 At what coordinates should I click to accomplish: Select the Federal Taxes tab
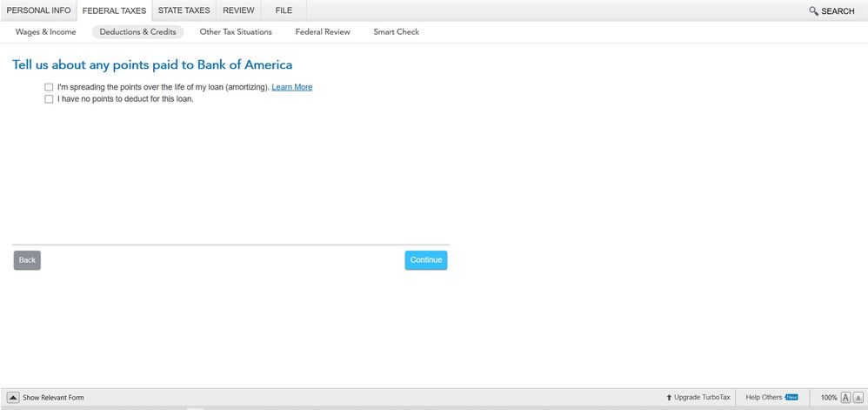[114, 10]
